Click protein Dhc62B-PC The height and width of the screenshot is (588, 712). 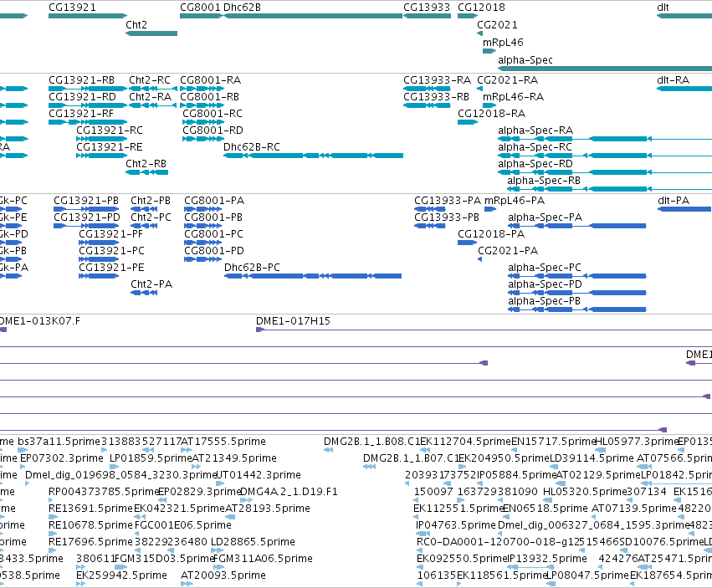click(252, 268)
